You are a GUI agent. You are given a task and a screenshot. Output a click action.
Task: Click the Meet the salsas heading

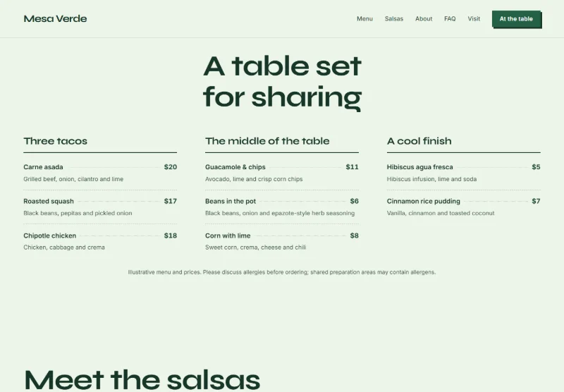point(142,380)
